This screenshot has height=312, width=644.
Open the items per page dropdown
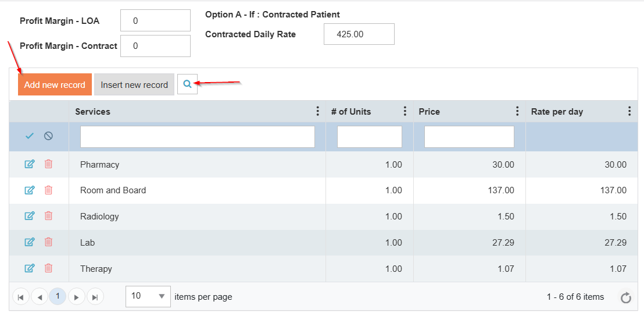pyautogui.click(x=148, y=296)
